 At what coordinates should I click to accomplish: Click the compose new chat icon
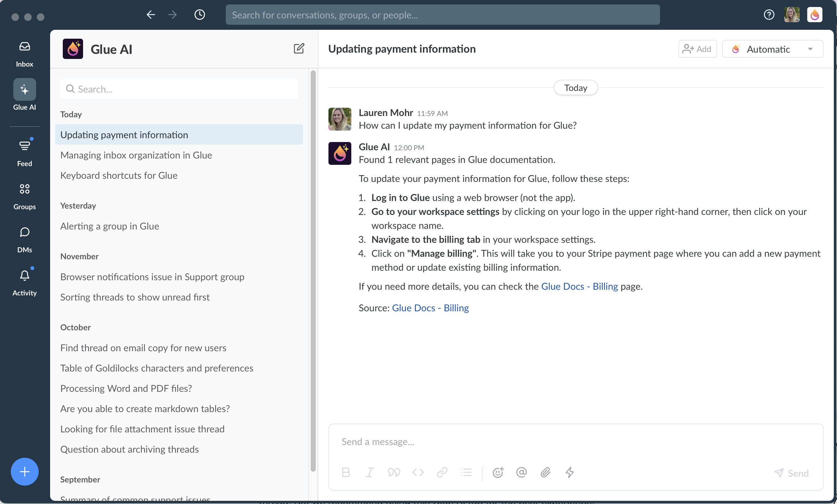pyautogui.click(x=299, y=48)
